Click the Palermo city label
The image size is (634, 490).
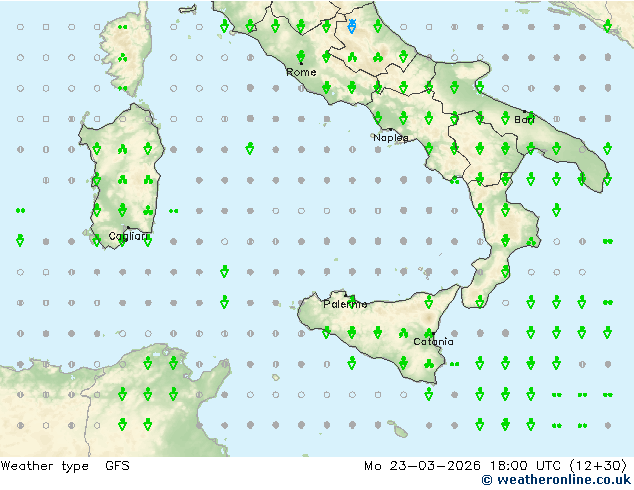pyautogui.click(x=345, y=304)
